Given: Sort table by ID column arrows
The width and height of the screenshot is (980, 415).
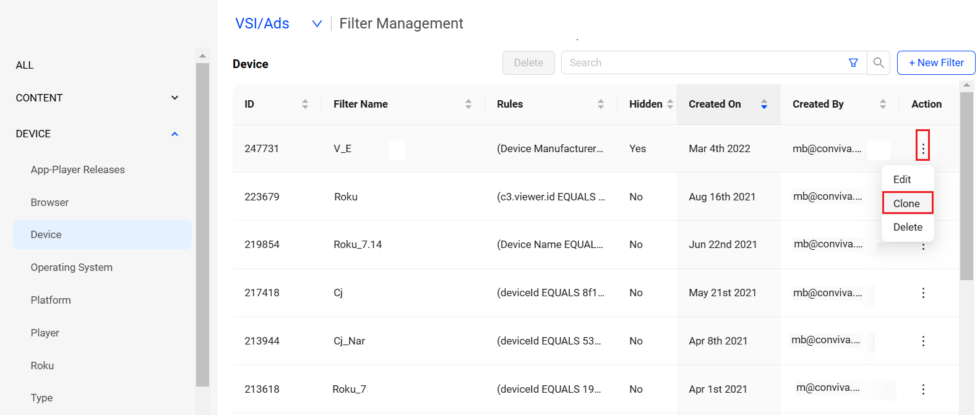Looking at the screenshot, I should point(305,104).
